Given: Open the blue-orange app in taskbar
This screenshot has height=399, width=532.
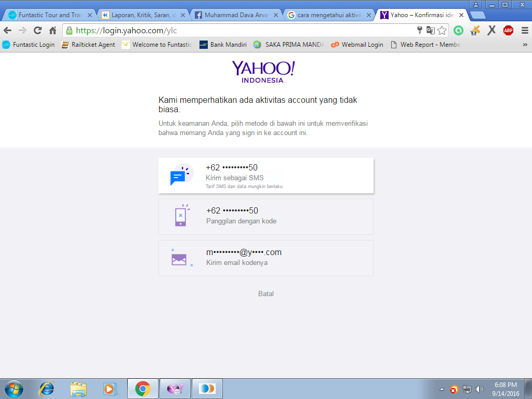Looking at the screenshot, I should click(207, 389).
